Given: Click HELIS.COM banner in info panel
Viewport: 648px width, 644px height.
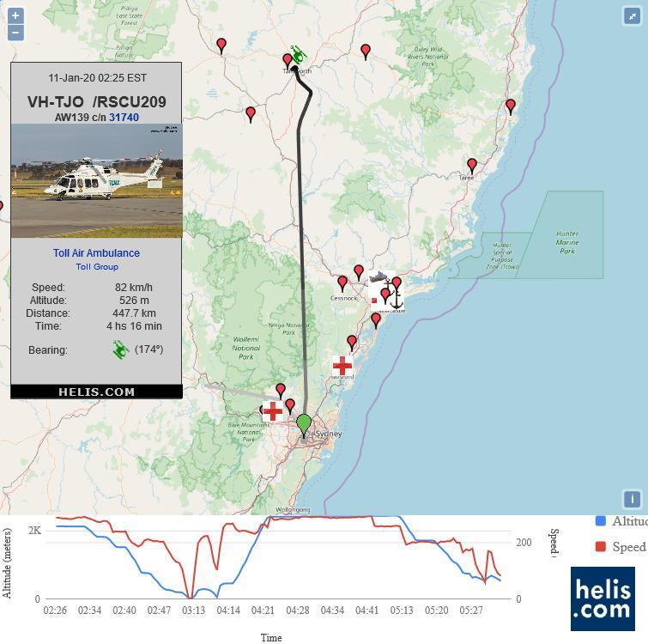Looking at the screenshot, I should (x=96, y=392).
